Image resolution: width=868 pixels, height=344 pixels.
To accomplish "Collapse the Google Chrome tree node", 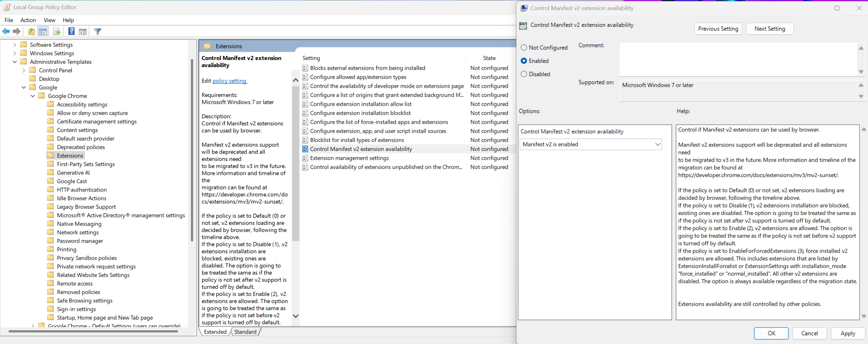I will click(33, 96).
